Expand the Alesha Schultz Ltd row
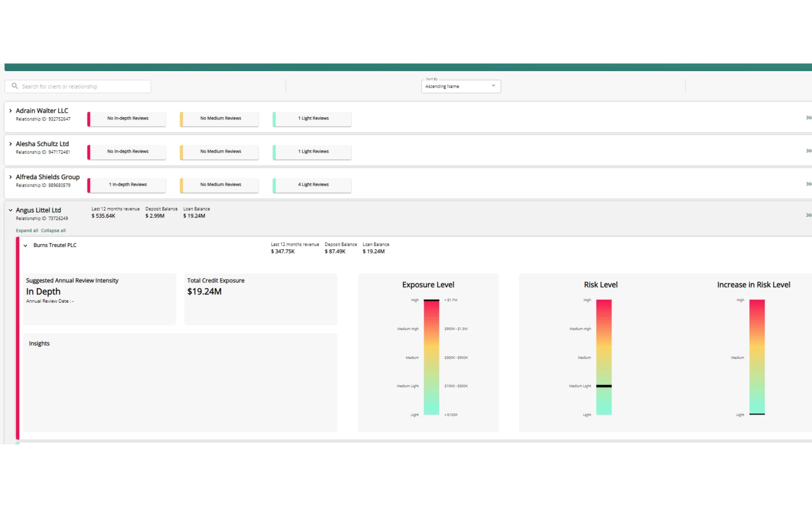The width and height of the screenshot is (812, 508). [11, 144]
